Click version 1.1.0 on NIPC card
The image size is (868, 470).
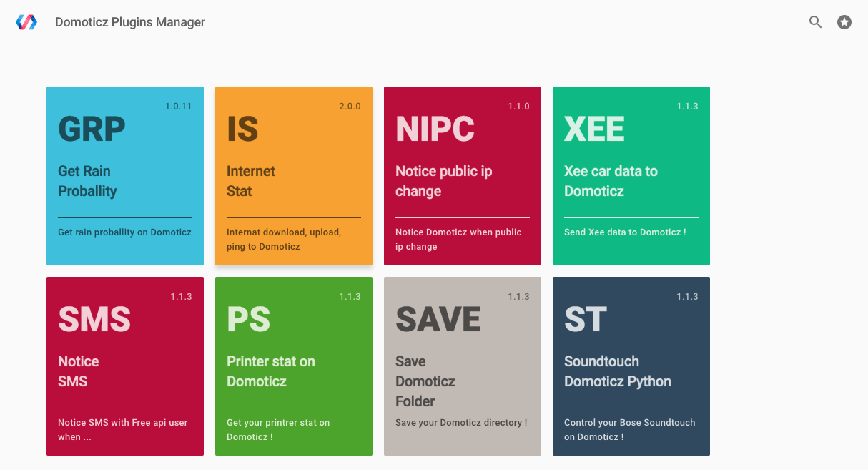coord(519,107)
